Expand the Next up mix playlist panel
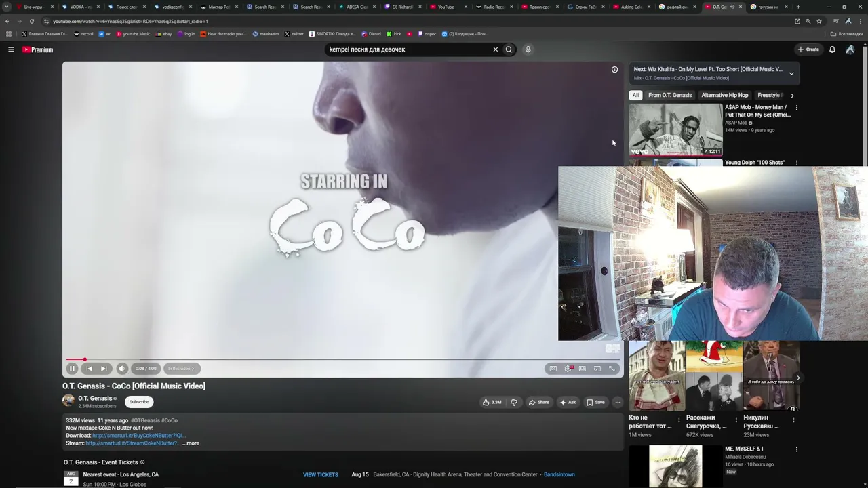868x488 pixels. click(x=791, y=73)
